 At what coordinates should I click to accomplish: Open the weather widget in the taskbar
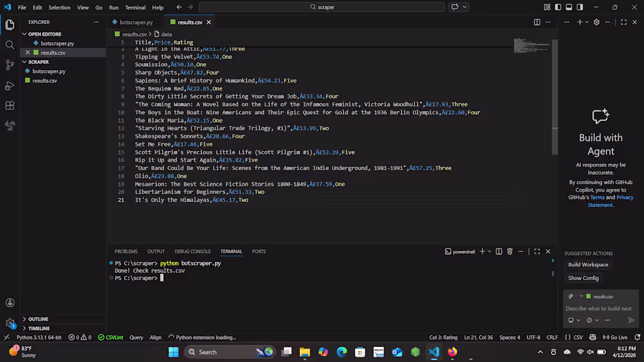pos(21,351)
